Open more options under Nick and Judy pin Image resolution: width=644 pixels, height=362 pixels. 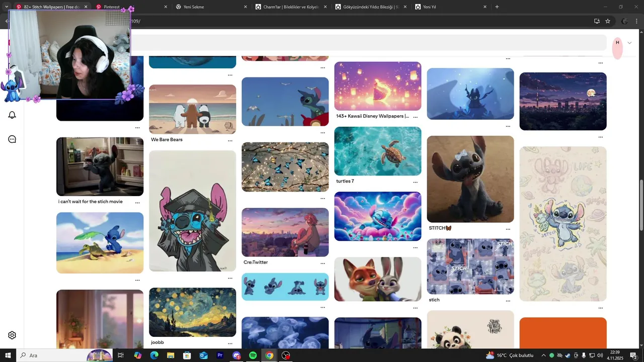[415, 308]
